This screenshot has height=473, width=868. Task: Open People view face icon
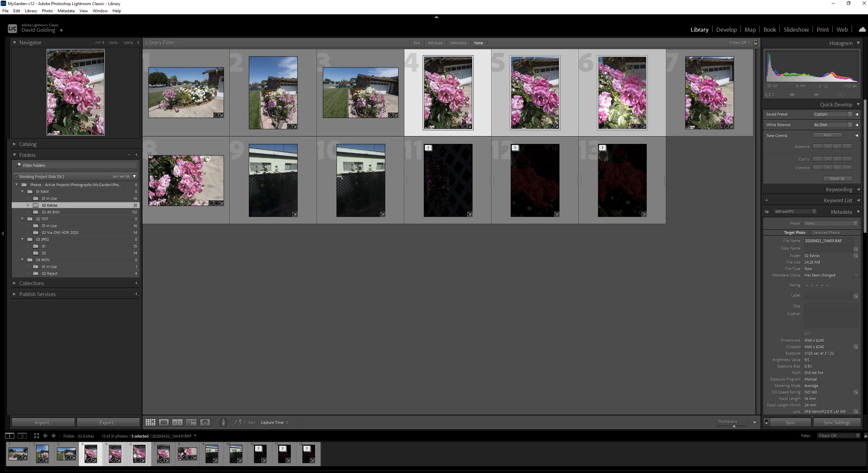[x=205, y=423]
